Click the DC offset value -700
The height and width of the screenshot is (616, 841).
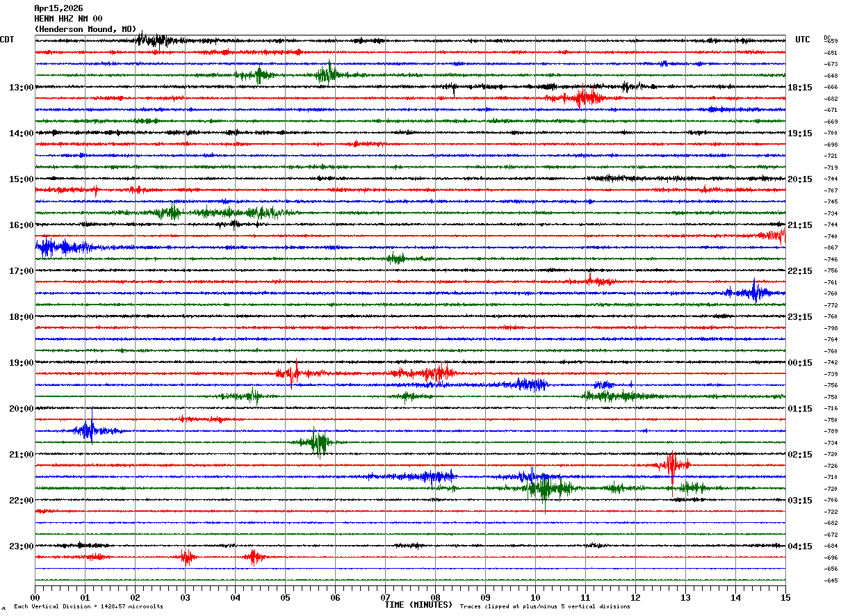831,133
